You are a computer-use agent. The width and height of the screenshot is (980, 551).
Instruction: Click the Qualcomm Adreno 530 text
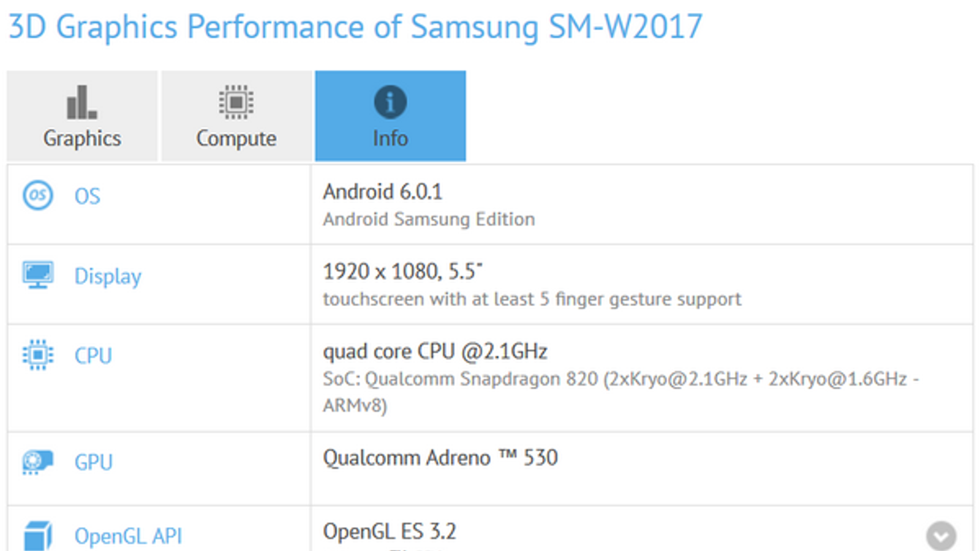click(440, 458)
